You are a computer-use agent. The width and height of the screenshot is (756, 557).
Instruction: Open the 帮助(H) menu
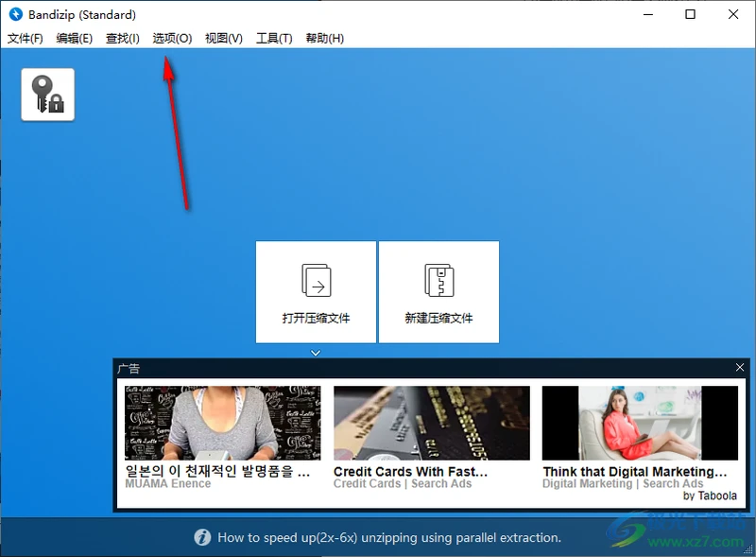(324, 38)
